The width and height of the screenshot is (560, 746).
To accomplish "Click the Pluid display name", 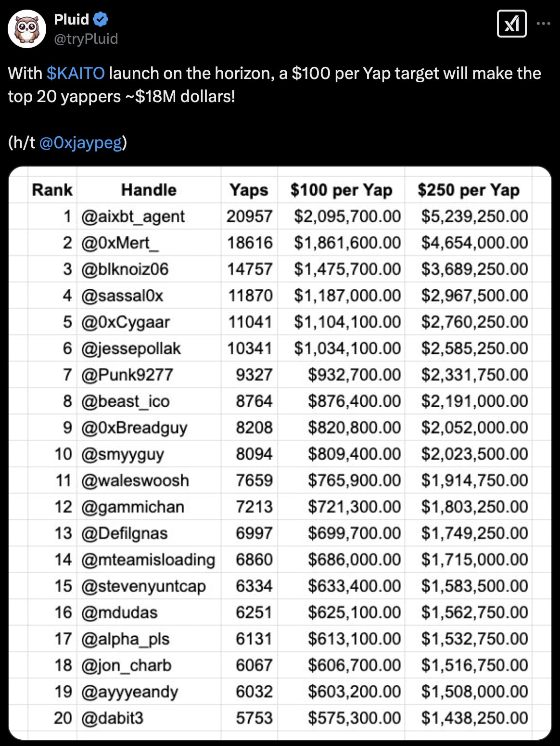I will 71,19.
